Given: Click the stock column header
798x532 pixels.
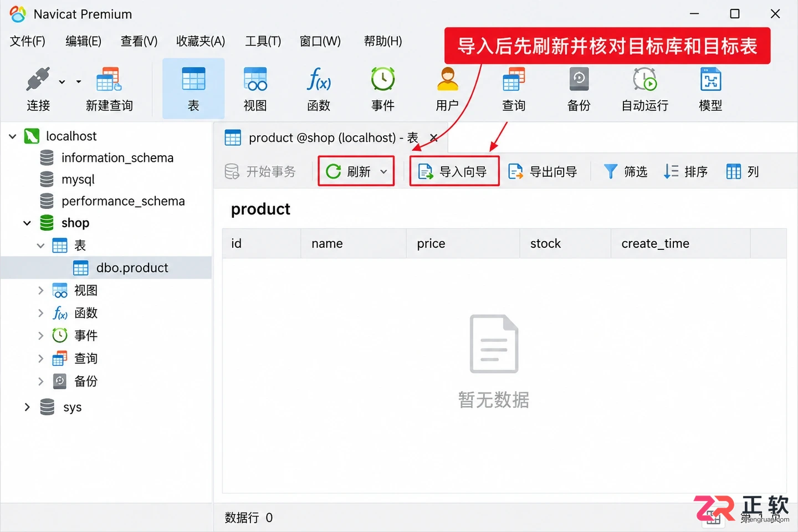Looking at the screenshot, I should [x=565, y=244].
